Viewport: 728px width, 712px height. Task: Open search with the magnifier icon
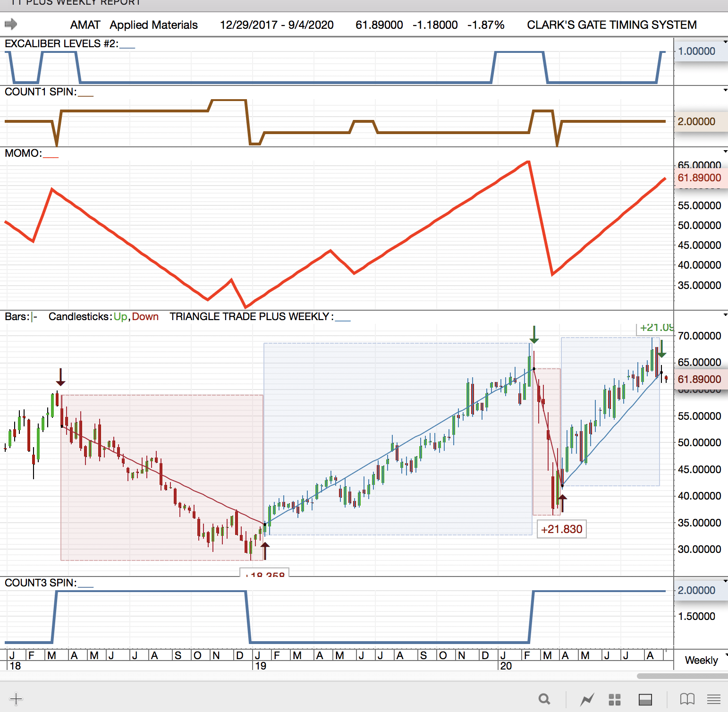[x=544, y=699]
